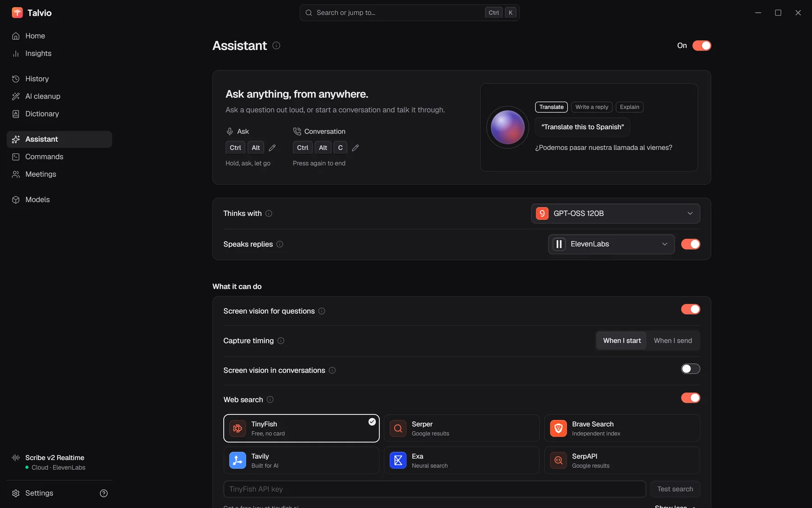Open the Home page
Image resolution: width=812 pixels, height=508 pixels.
point(59,36)
